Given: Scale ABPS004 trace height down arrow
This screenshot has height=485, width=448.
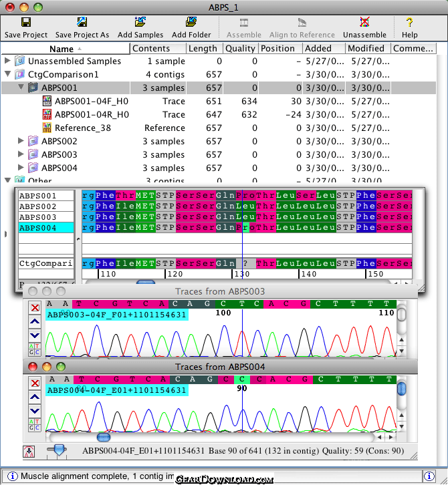Looking at the screenshot, I should tap(402, 426).
